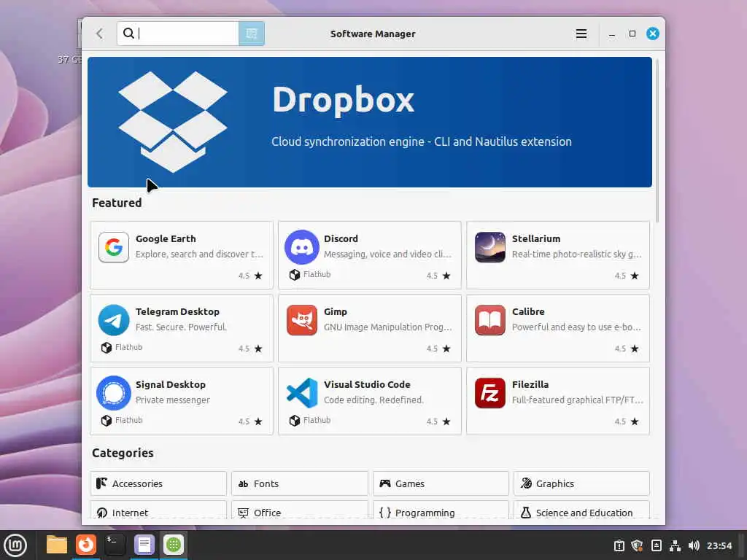Switch to the text editor taskbar icon
This screenshot has height=560, width=747.
144,545
